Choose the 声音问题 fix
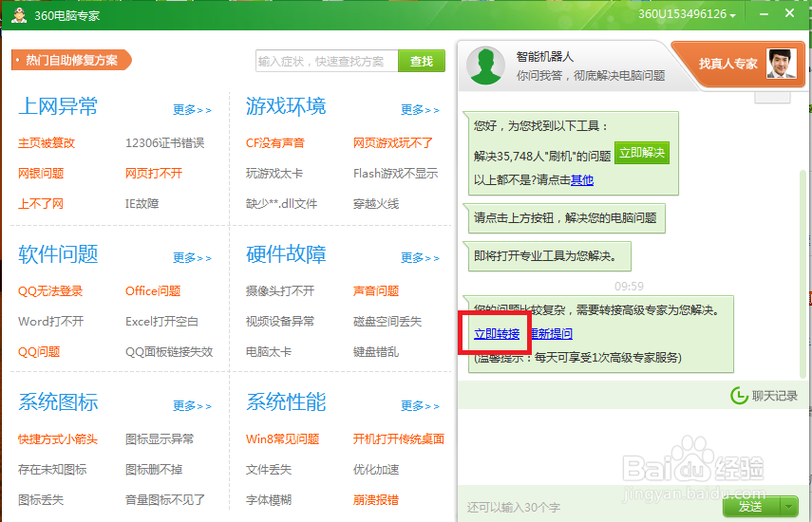This screenshot has width=812, height=522. (376, 290)
